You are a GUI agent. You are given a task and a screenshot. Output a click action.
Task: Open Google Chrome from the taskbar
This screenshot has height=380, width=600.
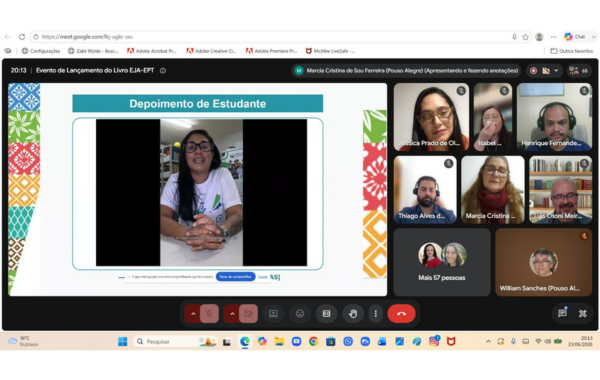(313, 341)
